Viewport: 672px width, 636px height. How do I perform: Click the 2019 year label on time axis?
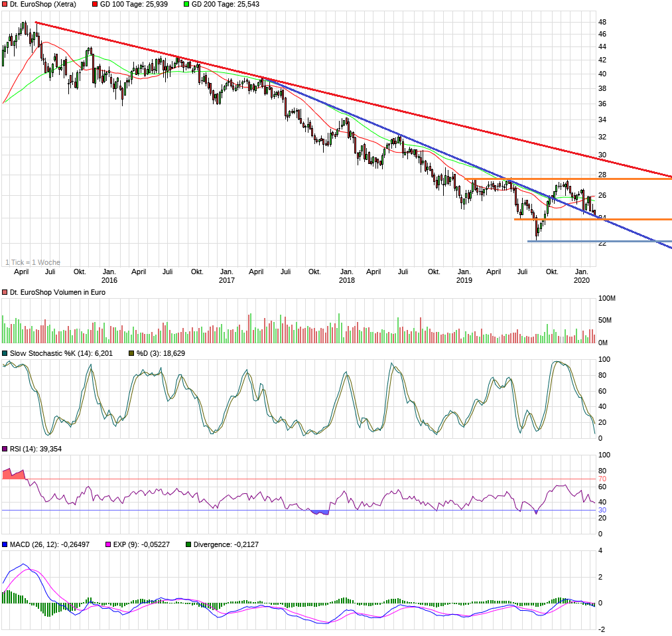click(x=464, y=280)
